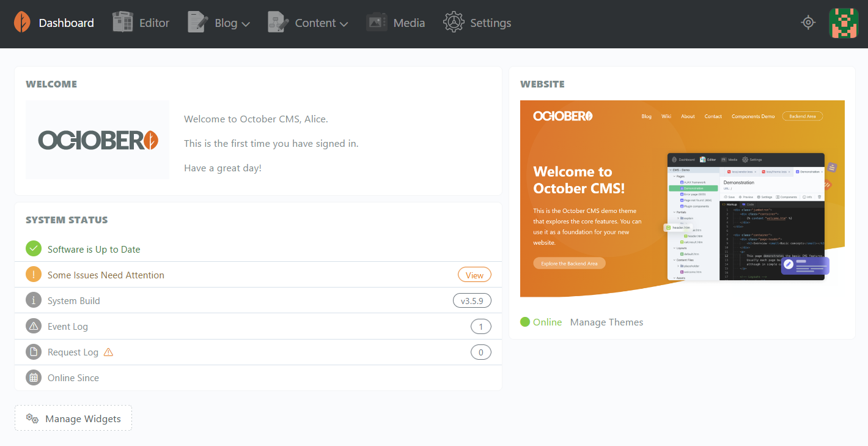Click the SYSTEM STATUS widget heading
This screenshot has height=446, width=868.
tap(67, 220)
